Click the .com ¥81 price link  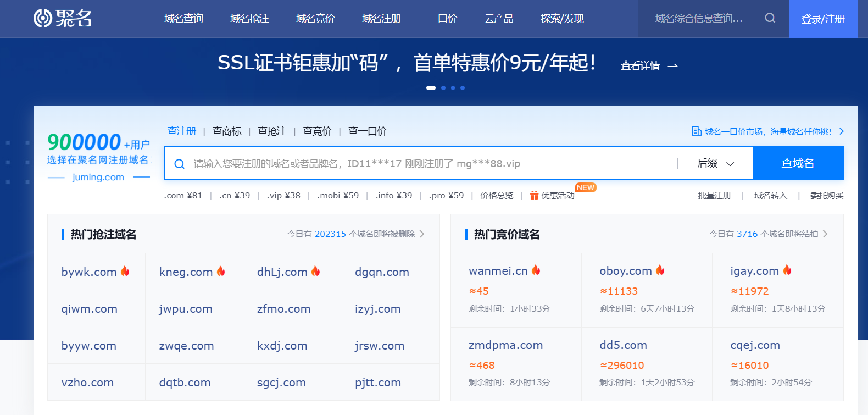coord(183,196)
